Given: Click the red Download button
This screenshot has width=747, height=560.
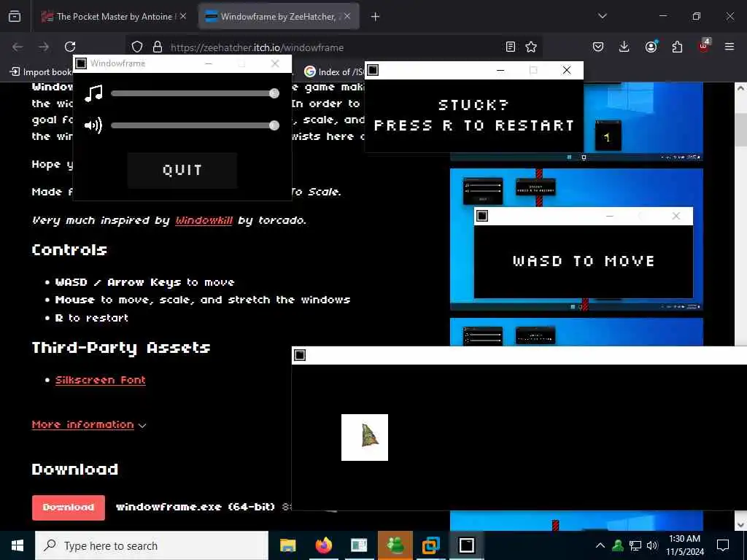Looking at the screenshot, I should click(x=69, y=507).
